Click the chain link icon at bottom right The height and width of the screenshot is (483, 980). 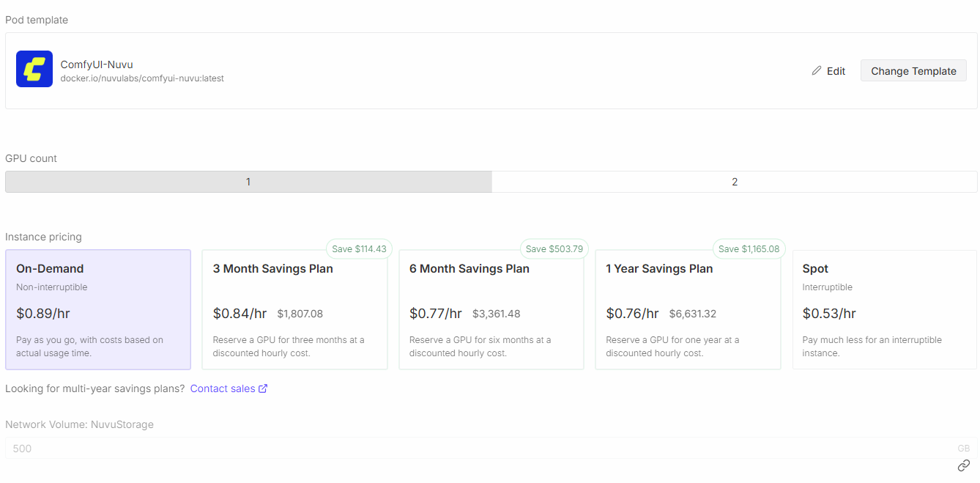[x=964, y=465]
